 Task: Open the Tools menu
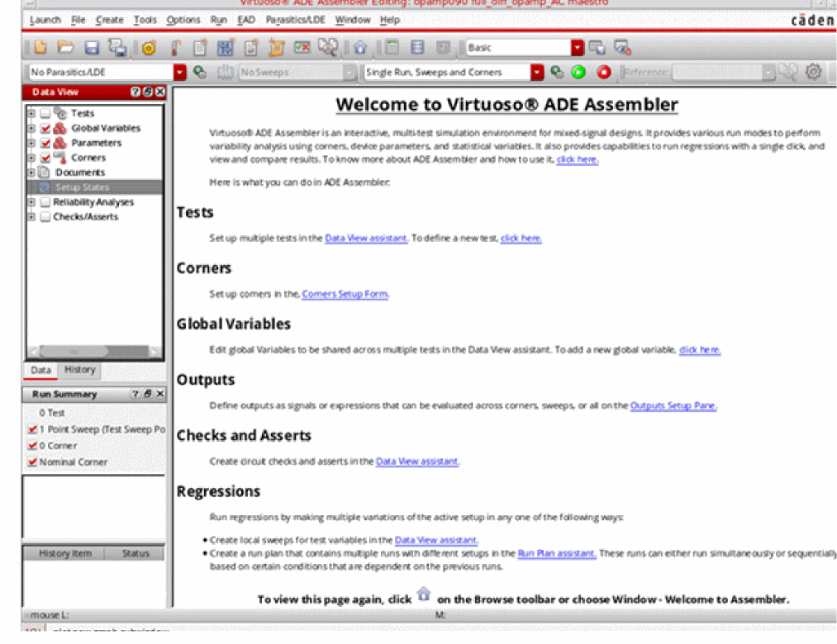click(x=145, y=20)
